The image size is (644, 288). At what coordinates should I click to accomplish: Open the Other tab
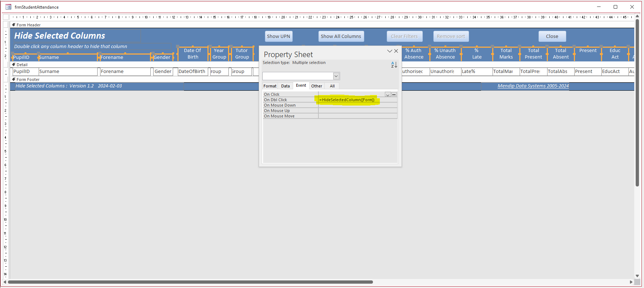[x=317, y=86]
